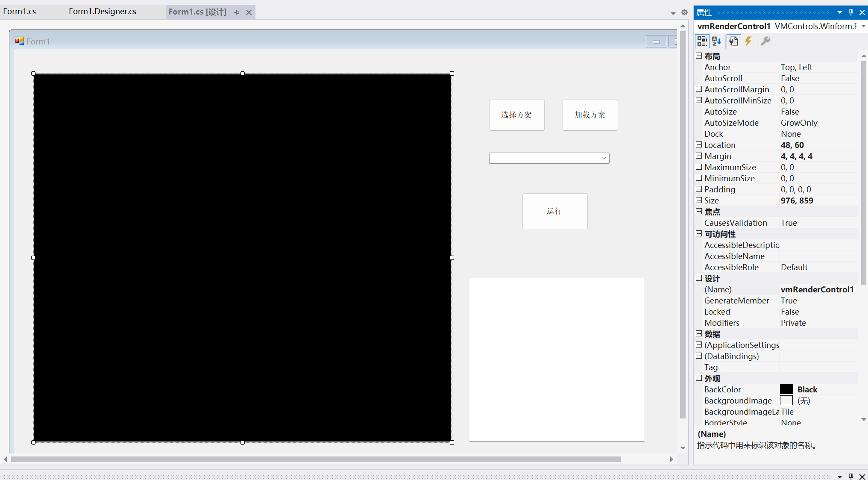Click the 运行 button

pos(554,211)
